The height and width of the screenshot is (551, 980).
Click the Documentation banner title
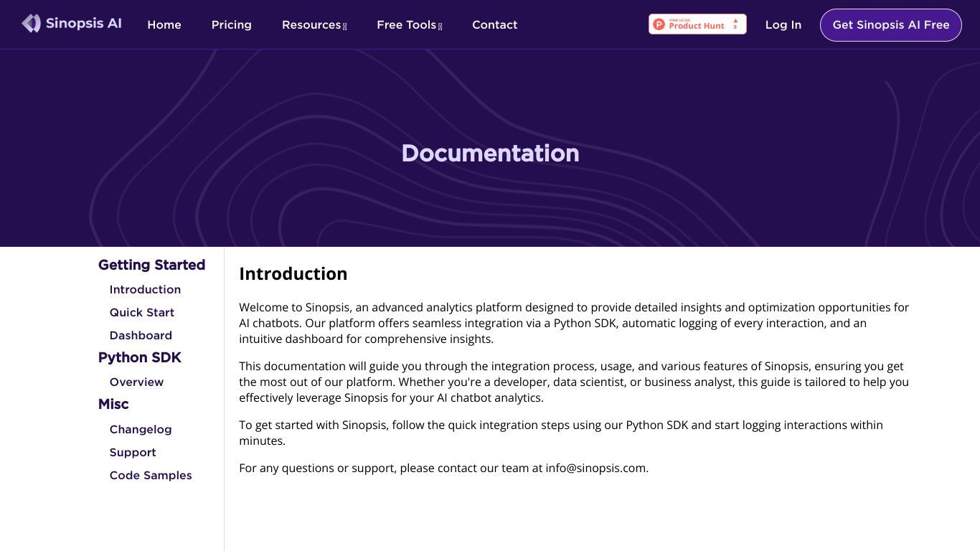(490, 153)
